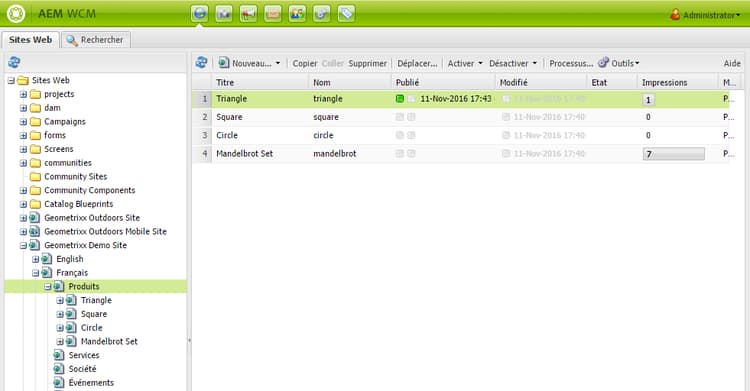Expand the Triangle tree node
The width and height of the screenshot is (750, 391).
tap(60, 301)
